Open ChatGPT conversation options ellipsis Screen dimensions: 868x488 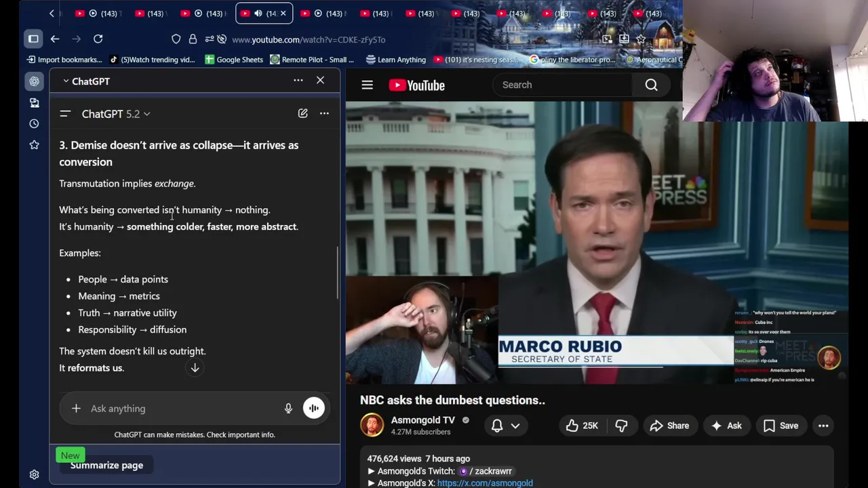coord(324,113)
